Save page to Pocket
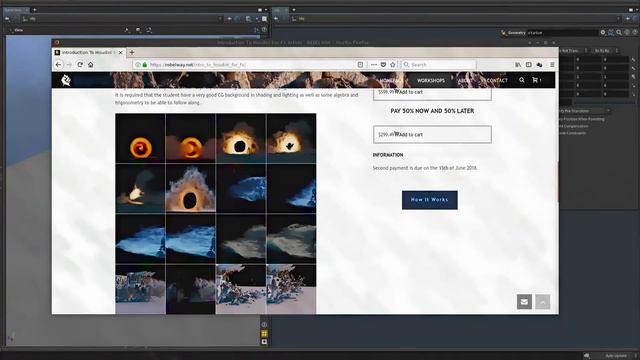The width and height of the screenshot is (640, 360). (x=383, y=64)
